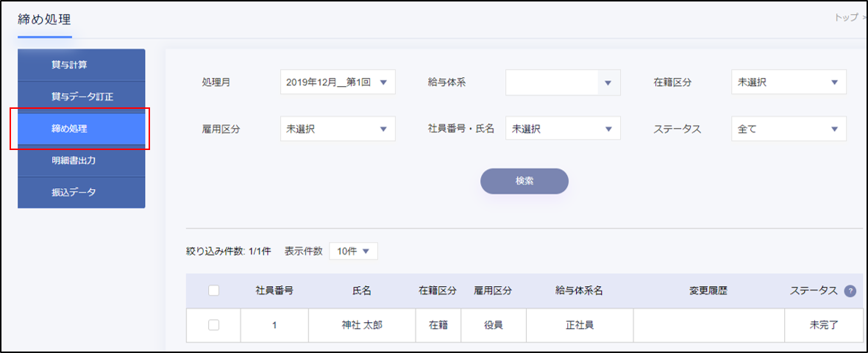Check the row checkbox for 神社 太郎

[x=214, y=325]
